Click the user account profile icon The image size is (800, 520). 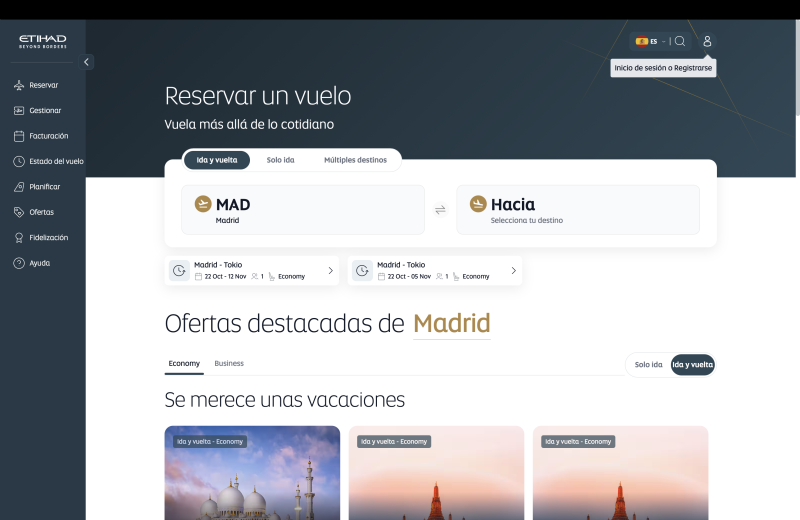click(x=707, y=41)
